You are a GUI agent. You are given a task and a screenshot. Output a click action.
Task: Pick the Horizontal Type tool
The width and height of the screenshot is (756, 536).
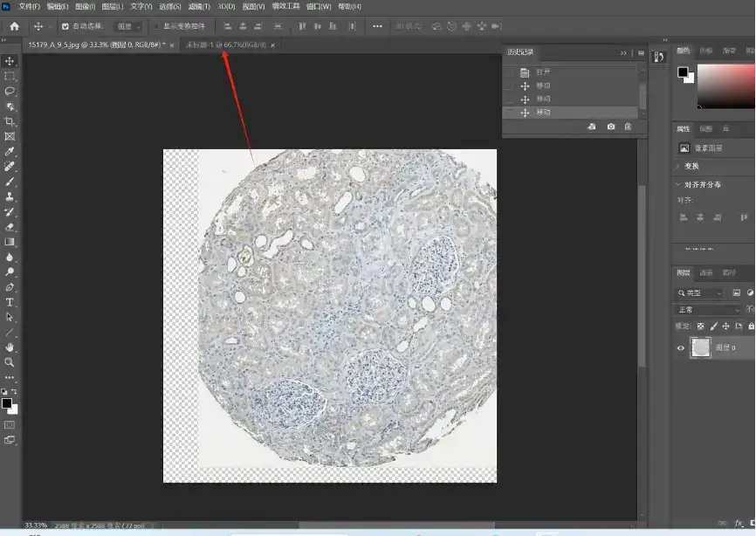click(10, 302)
